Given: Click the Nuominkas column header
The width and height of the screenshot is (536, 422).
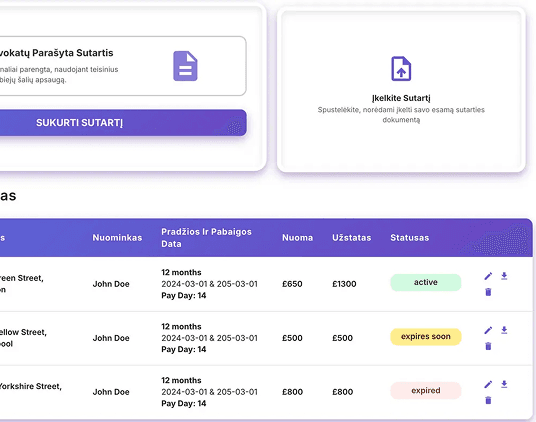Looking at the screenshot, I should coord(117,238).
